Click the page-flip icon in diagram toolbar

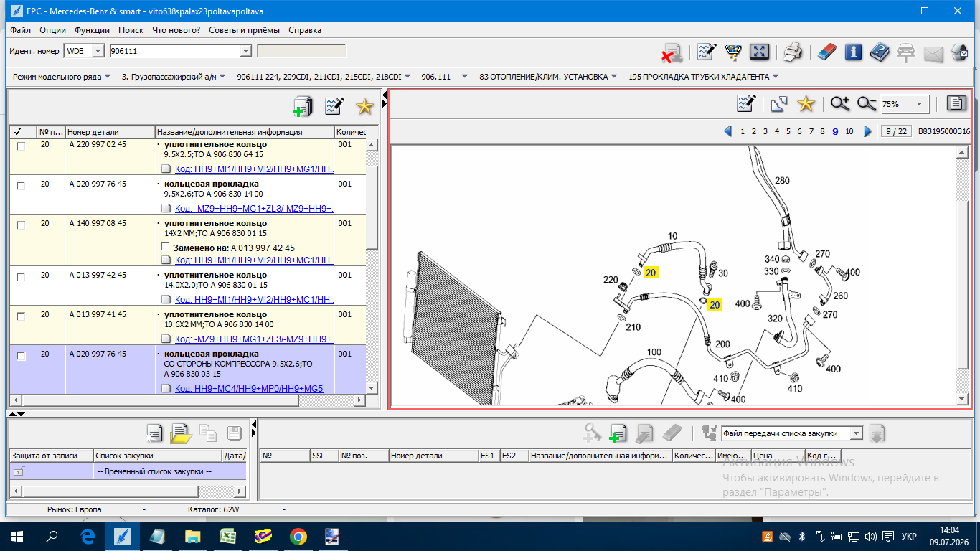point(779,104)
